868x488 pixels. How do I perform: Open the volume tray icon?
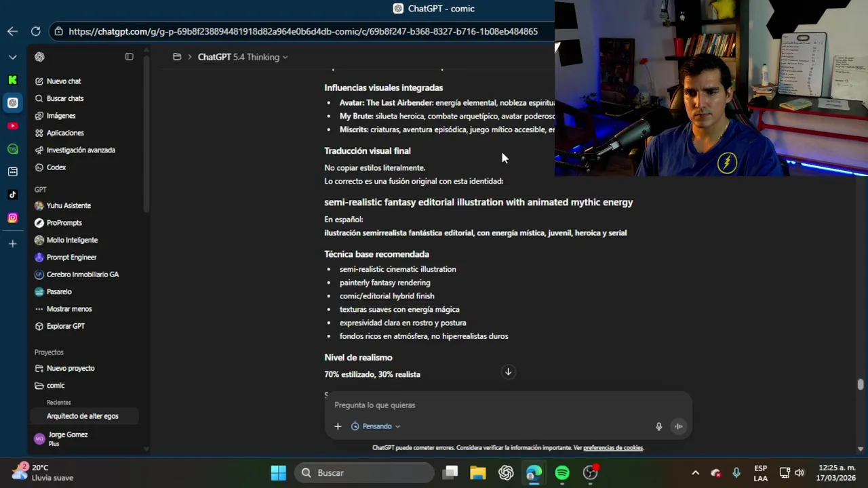[800, 473]
